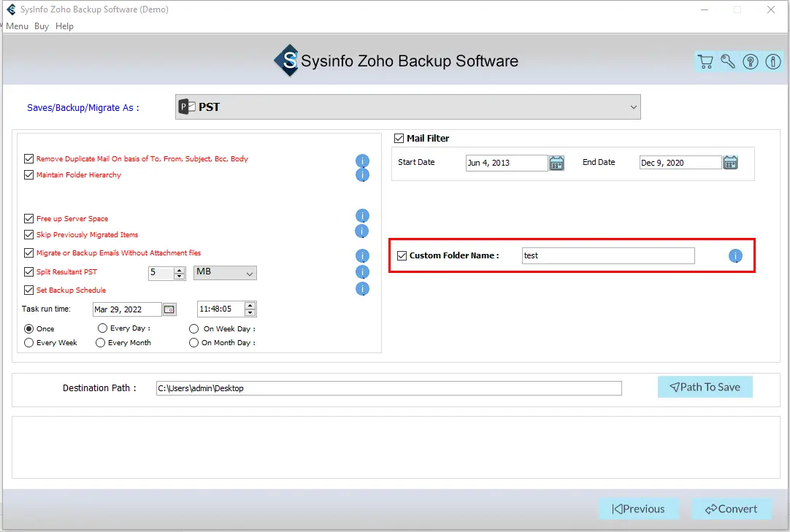The image size is (790, 532).
Task: Open End Date calendar picker
Action: click(730, 163)
